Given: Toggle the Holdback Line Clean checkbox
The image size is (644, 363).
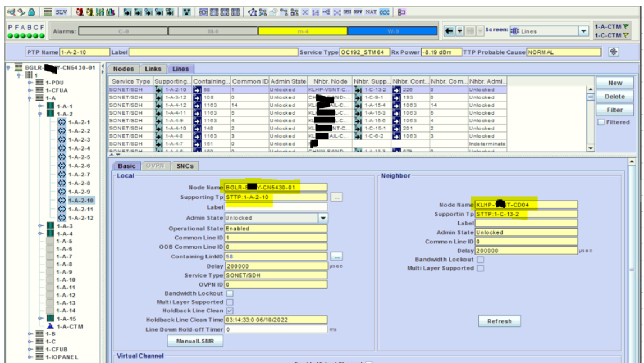Looking at the screenshot, I should 230,310.
